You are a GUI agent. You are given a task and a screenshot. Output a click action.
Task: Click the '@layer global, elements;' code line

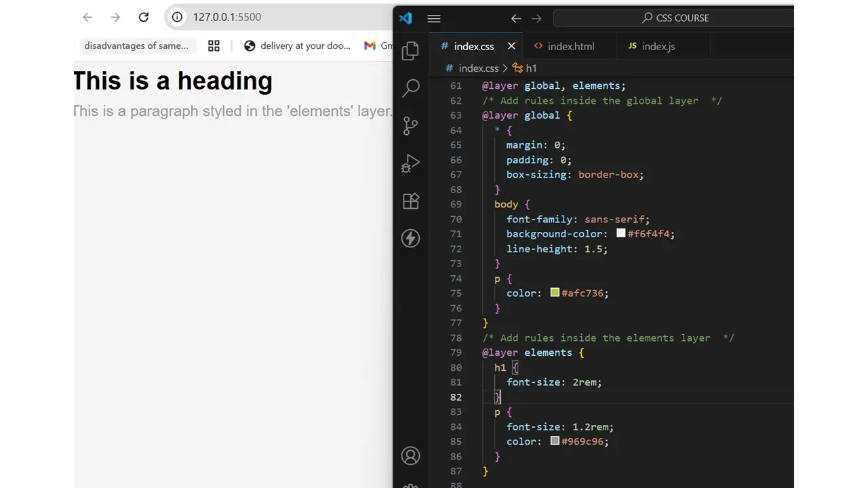coord(554,85)
